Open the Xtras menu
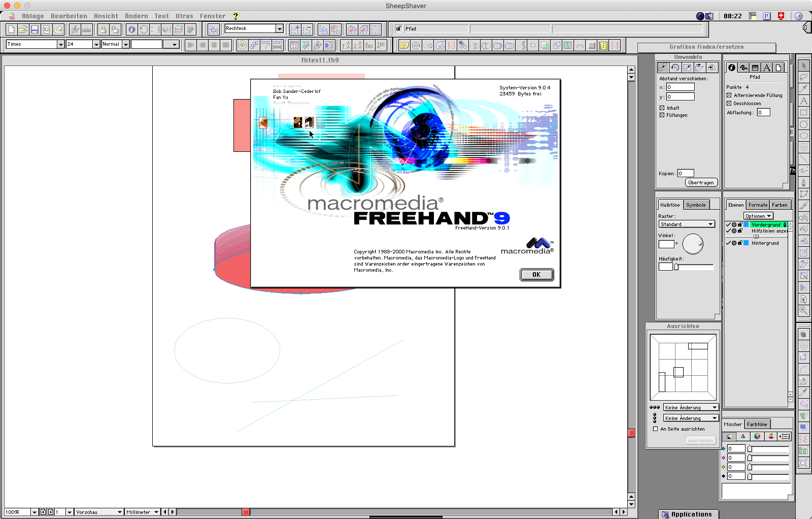Screen dimensions: 812x519 184,16
